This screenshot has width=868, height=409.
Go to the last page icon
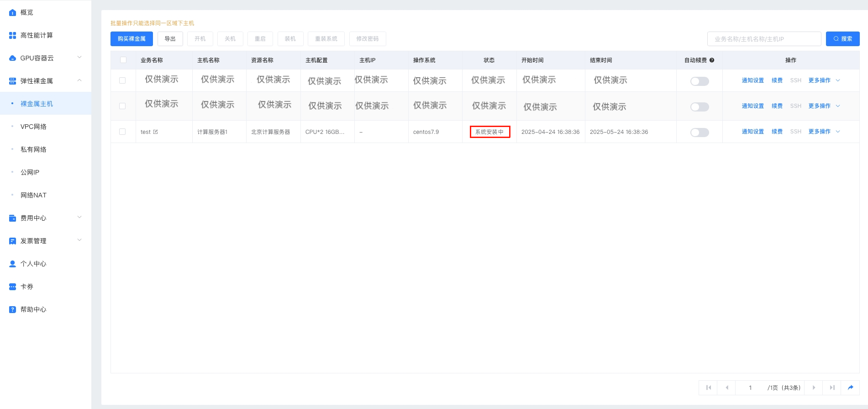tap(832, 388)
